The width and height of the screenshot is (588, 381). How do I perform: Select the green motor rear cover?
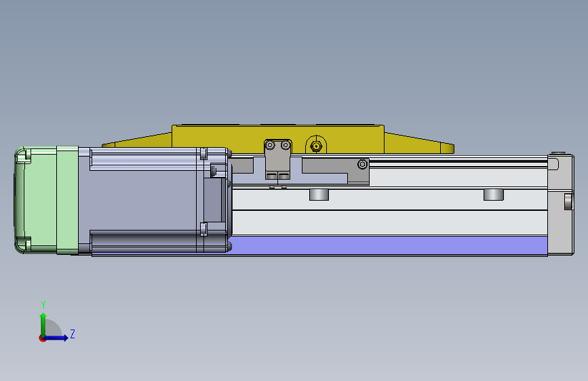point(47,200)
